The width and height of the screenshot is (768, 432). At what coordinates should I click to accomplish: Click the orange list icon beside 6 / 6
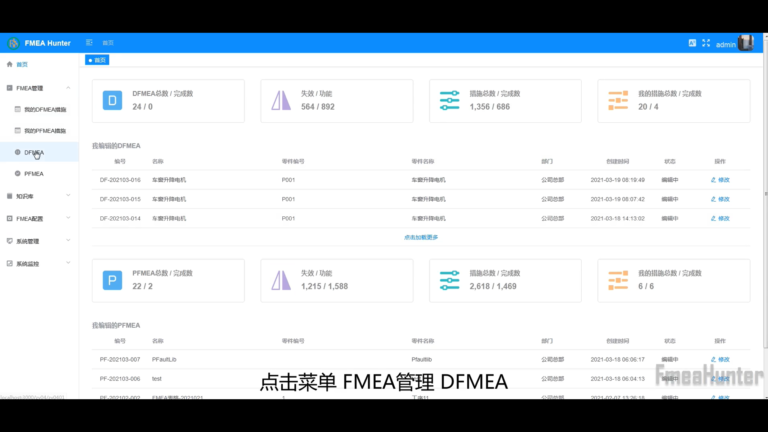(618, 280)
